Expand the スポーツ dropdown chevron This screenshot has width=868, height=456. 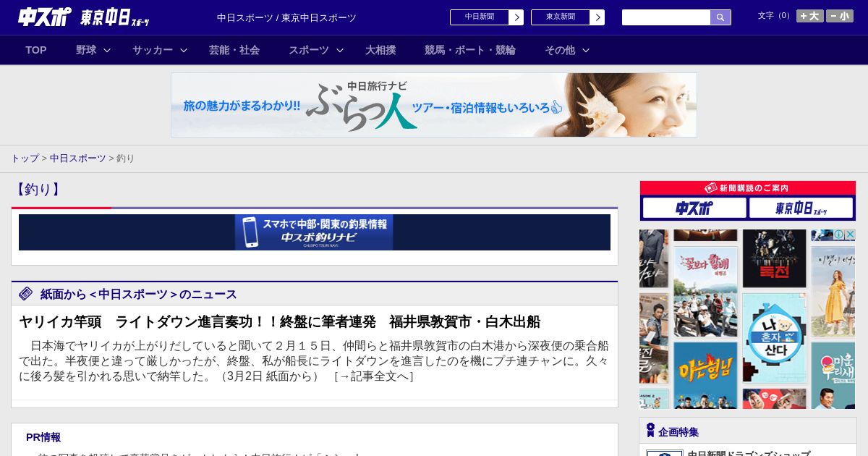point(339,50)
